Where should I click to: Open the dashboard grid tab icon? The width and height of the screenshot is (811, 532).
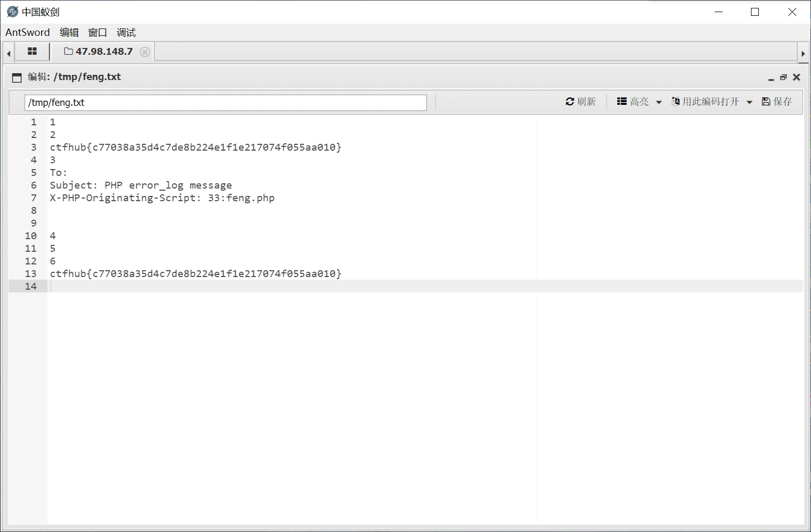coord(32,51)
